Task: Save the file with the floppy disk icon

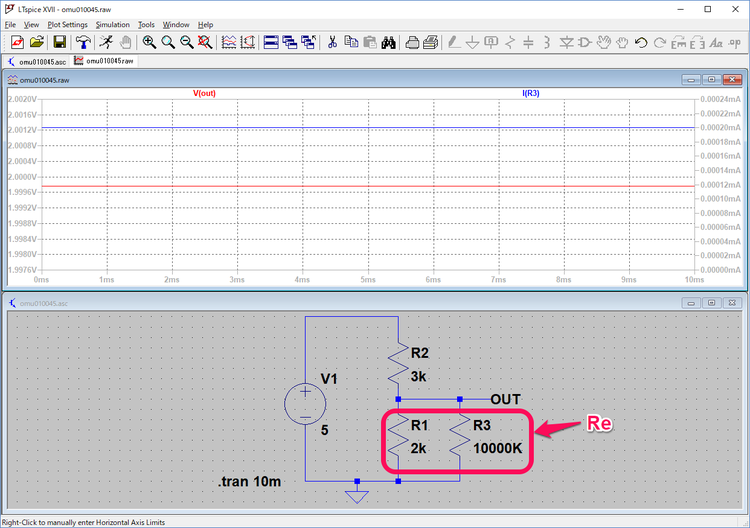Action: tap(60, 42)
